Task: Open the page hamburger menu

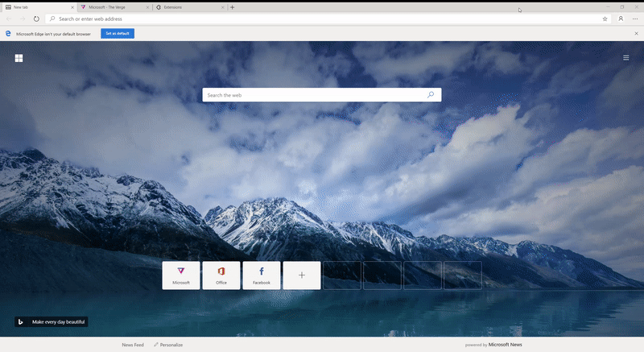Action: 626,57
